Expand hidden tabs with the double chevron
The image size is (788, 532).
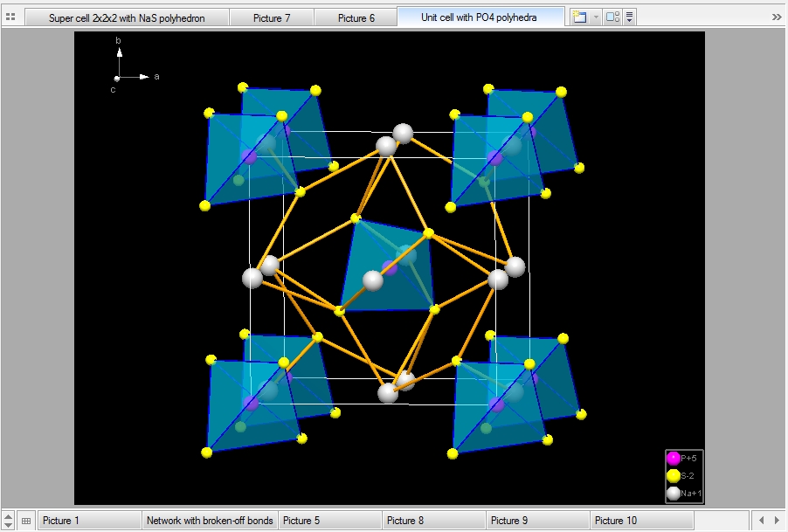click(777, 17)
